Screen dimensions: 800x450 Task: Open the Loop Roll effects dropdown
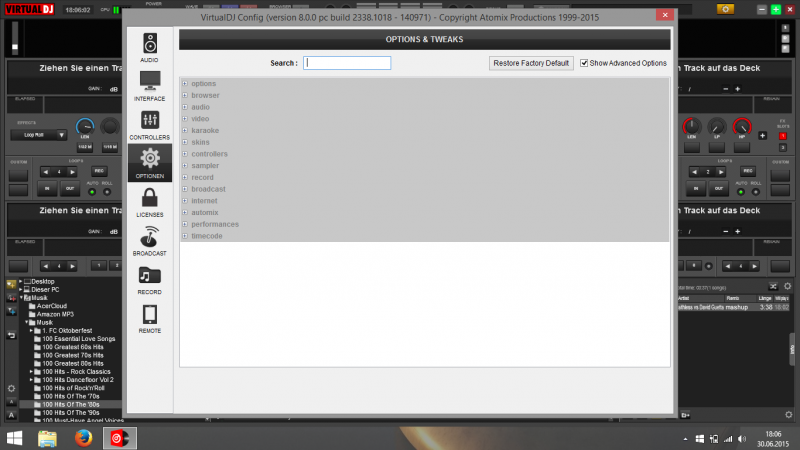(38, 134)
